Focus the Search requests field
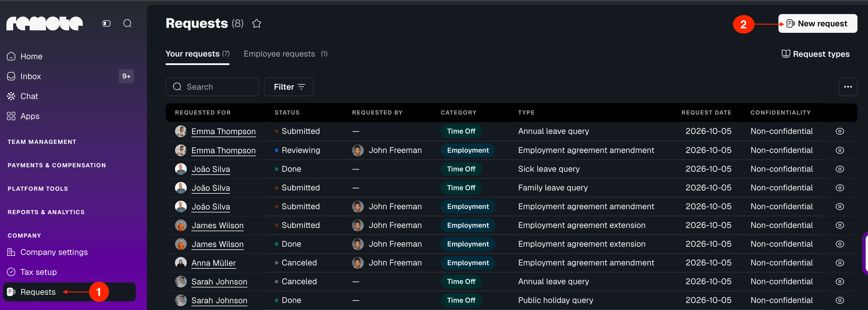 click(212, 87)
